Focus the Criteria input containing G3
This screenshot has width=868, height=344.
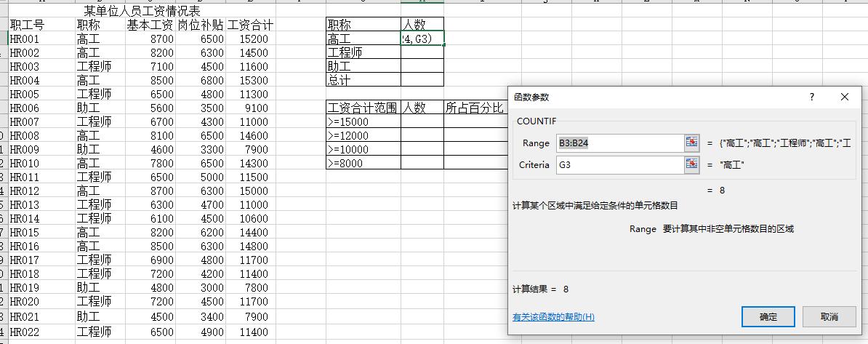point(620,164)
